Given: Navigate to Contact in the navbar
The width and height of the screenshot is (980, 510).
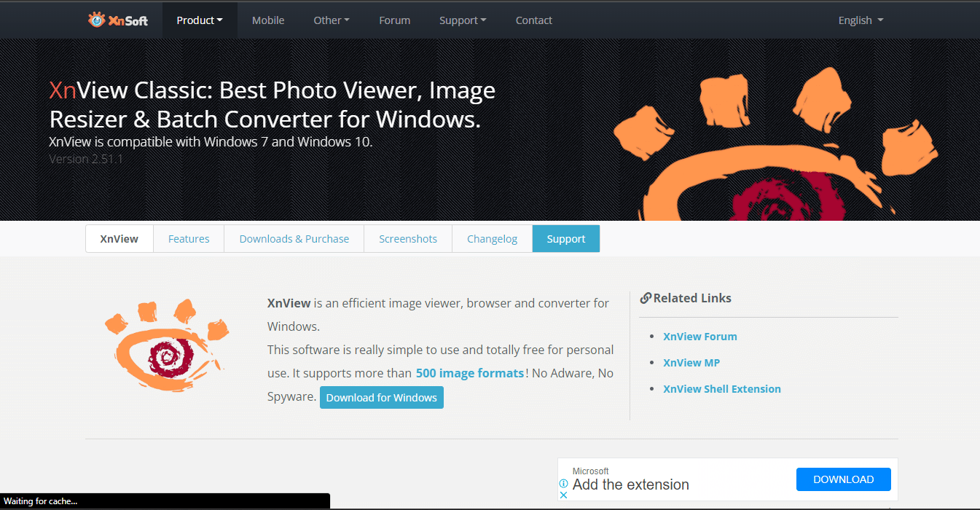Looking at the screenshot, I should point(534,20).
